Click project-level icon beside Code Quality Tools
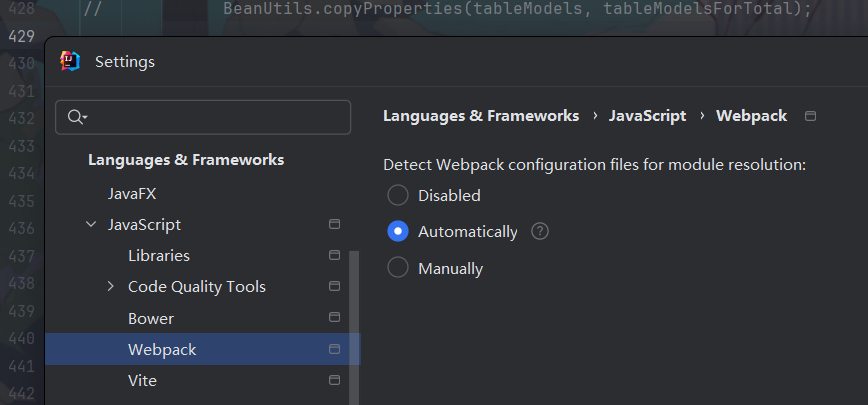This screenshot has width=868, height=405. click(x=334, y=286)
